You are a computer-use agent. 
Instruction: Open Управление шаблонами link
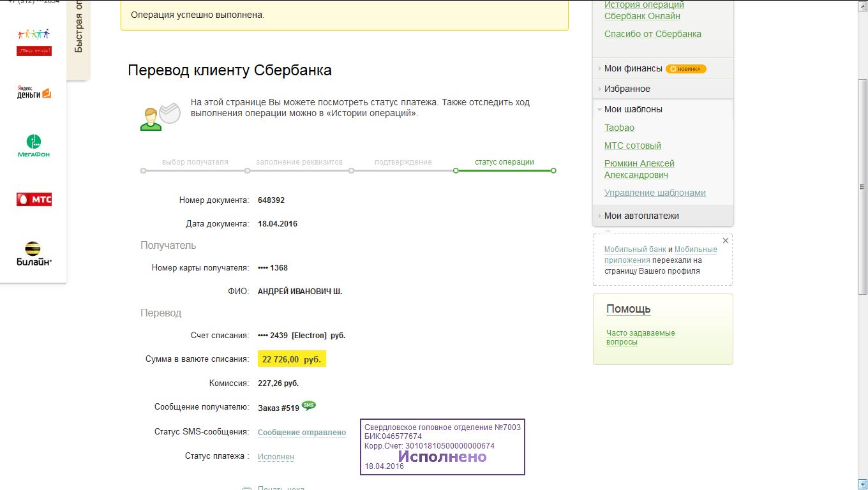655,193
